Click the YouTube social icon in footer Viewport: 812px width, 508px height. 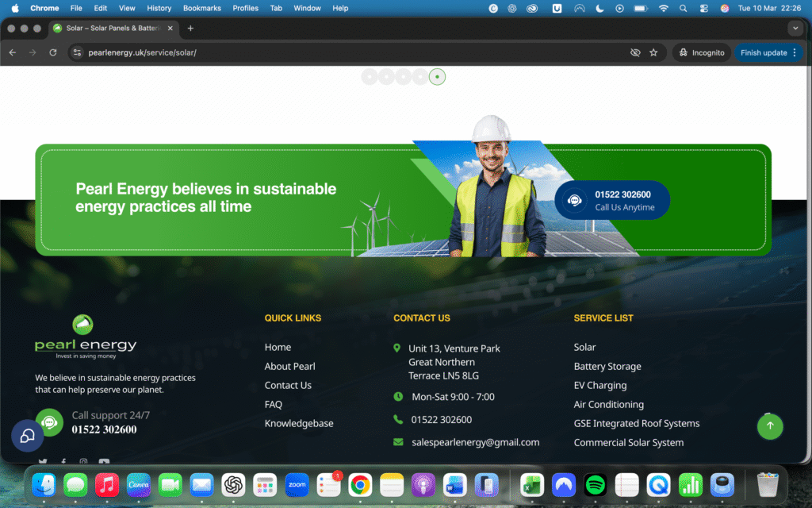pyautogui.click(x=104, y=461)
